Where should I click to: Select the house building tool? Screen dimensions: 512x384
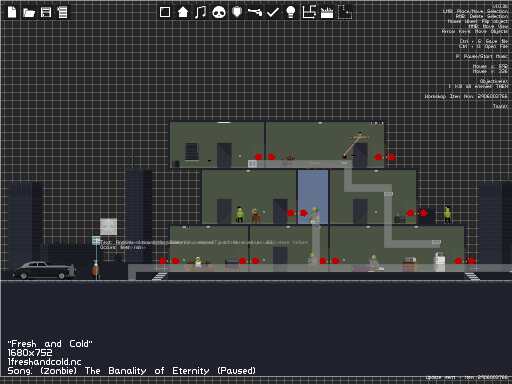click(x=183, y=12)
